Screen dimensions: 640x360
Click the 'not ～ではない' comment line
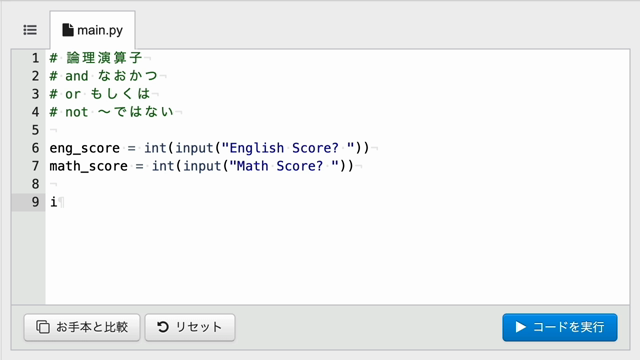click(111, 112)
